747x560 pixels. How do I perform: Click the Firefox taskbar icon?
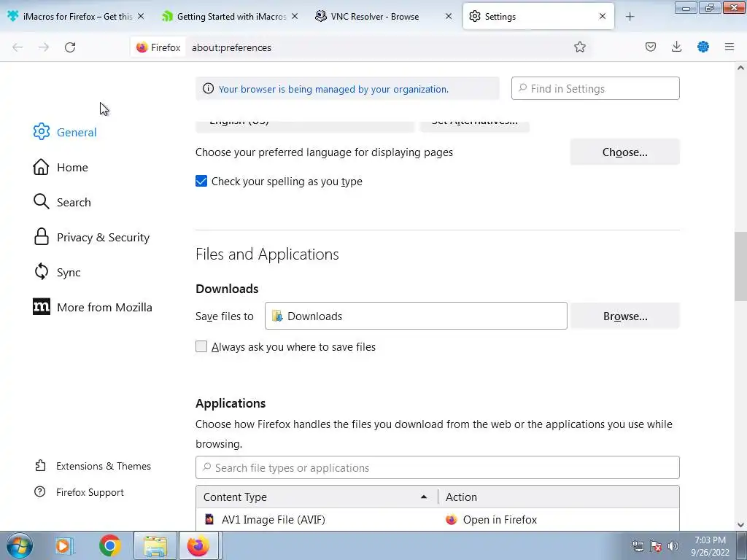click(x=198, y=545)
